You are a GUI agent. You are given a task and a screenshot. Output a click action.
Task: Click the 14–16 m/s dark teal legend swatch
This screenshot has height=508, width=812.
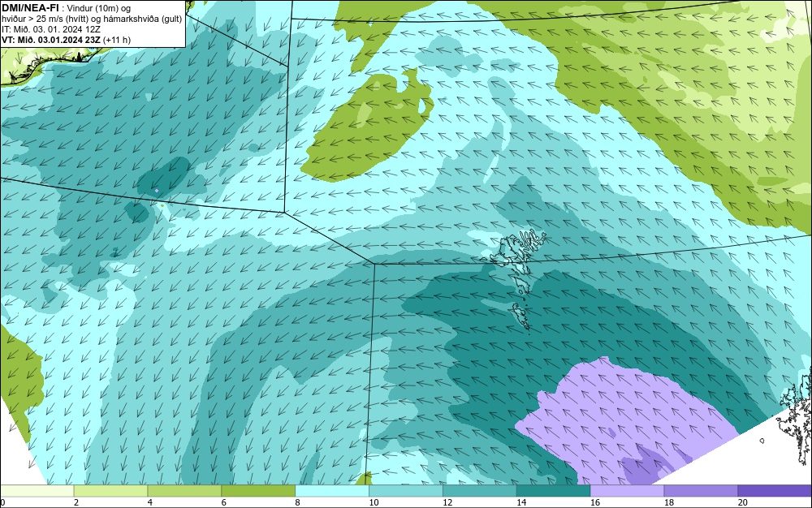(x=554, y=491)
